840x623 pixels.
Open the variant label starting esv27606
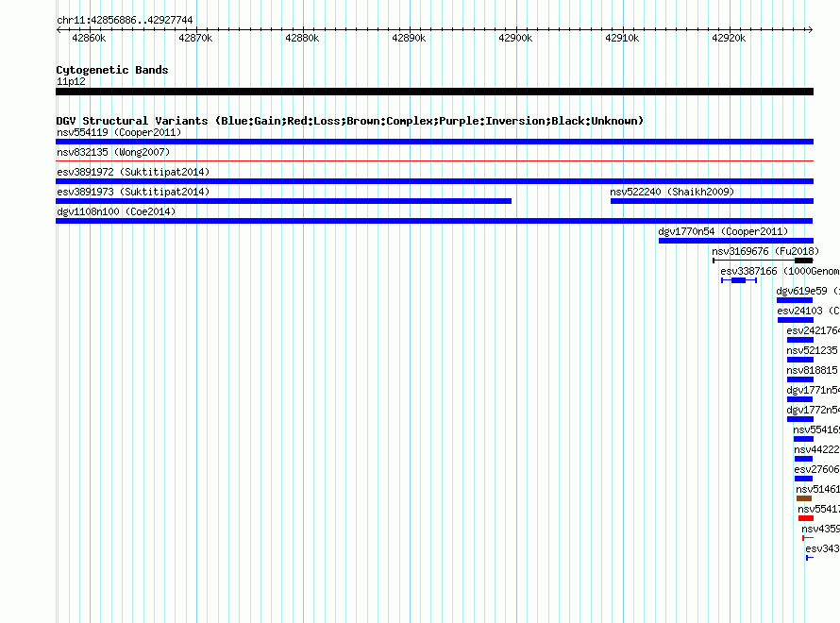click(x=816, y=469)
